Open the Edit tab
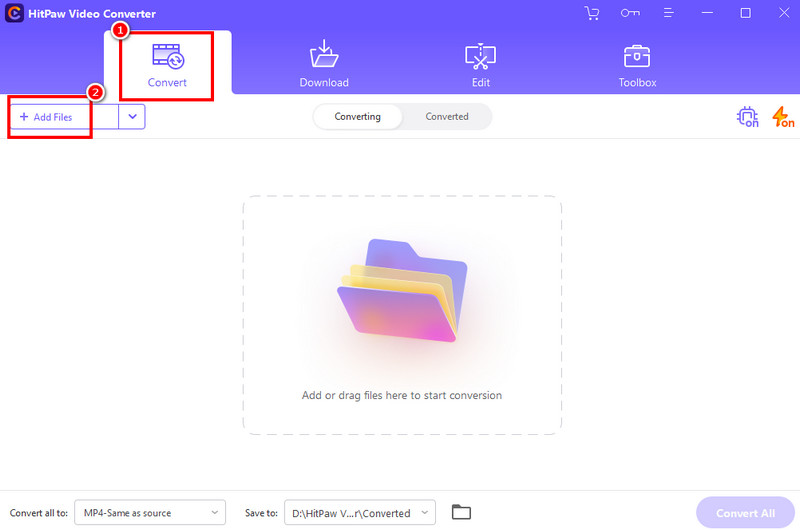 [481, 64]
